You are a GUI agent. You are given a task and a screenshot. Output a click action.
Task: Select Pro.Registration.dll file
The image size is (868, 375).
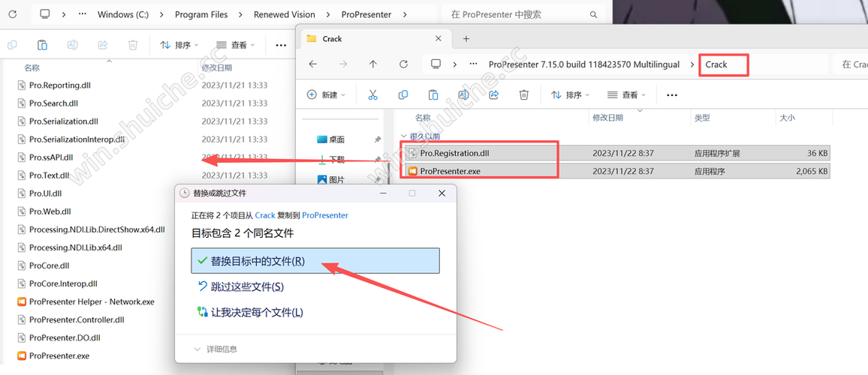(616, 153)
